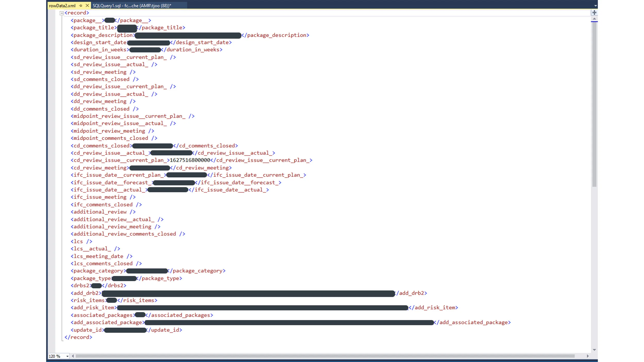Pin the rowData2.xml tab

pyautogui.click(x=81, y=5)
